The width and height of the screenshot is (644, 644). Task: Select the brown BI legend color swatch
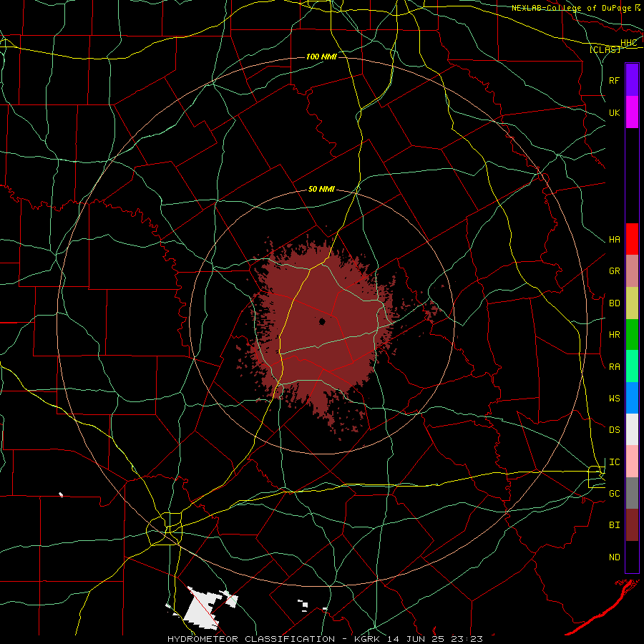click(632, 525)
